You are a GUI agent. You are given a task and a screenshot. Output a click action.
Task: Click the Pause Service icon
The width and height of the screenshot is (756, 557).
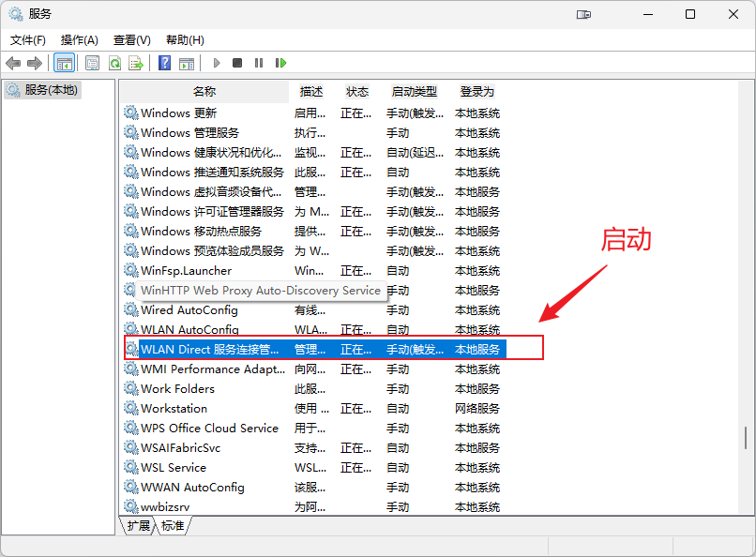[x=259, y=63]
